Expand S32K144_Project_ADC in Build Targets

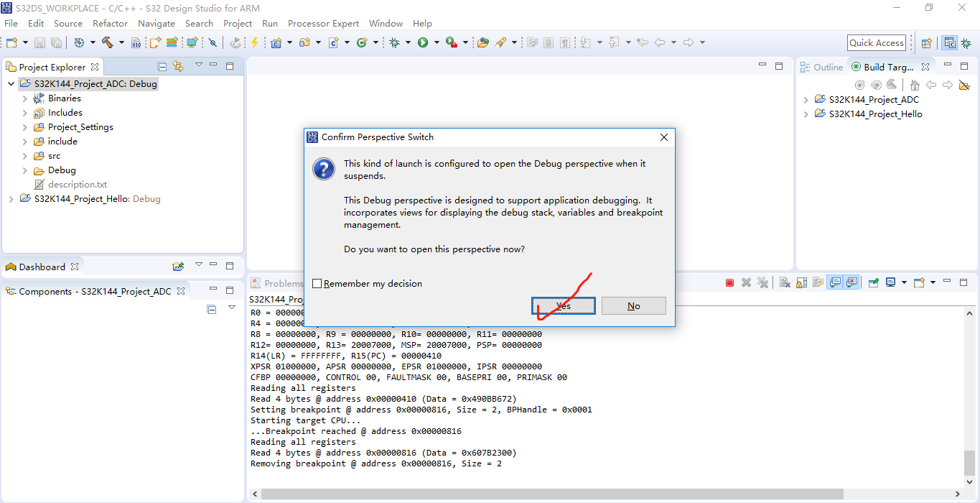click(x=806, y=100)
